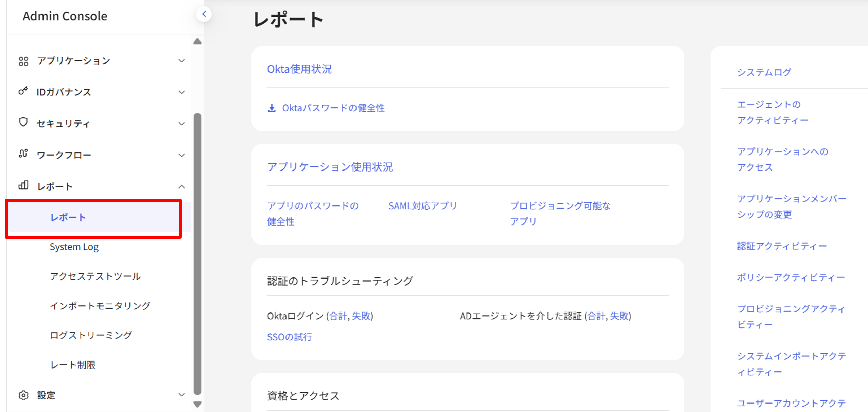Collapse the レポート section chevron
Image resolution: width=868 pixels, height=412 pixels.
(182, 187)
